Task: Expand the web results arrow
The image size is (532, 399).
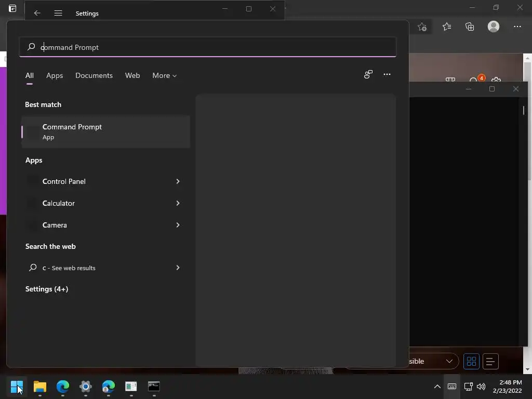Action: 178,268
